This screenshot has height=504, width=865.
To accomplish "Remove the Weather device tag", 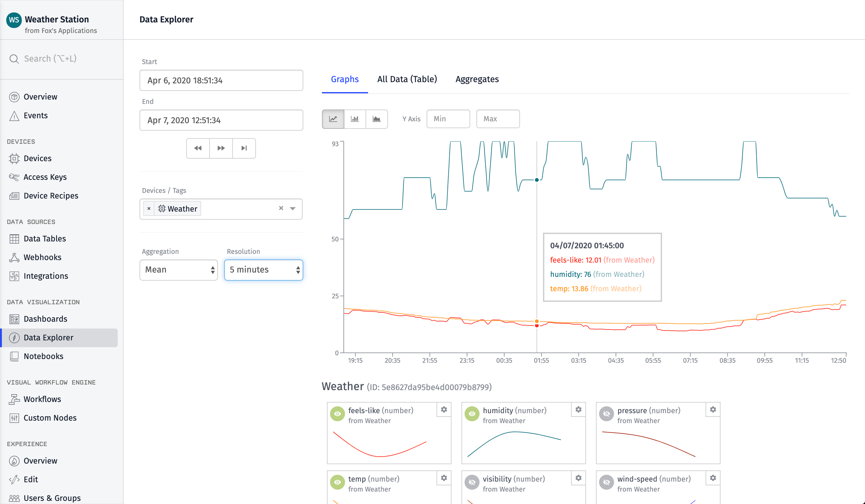I will click(x=149, y=209).
